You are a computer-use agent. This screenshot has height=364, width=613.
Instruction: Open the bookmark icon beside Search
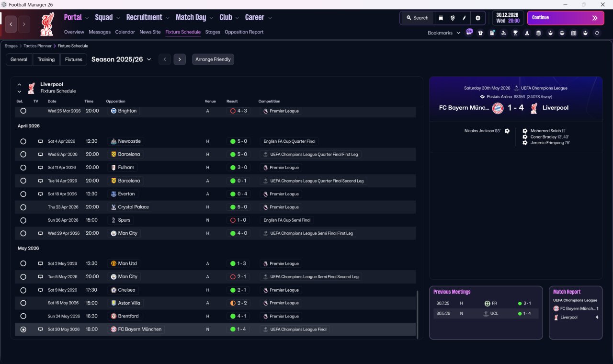click(x=441, y=18)
